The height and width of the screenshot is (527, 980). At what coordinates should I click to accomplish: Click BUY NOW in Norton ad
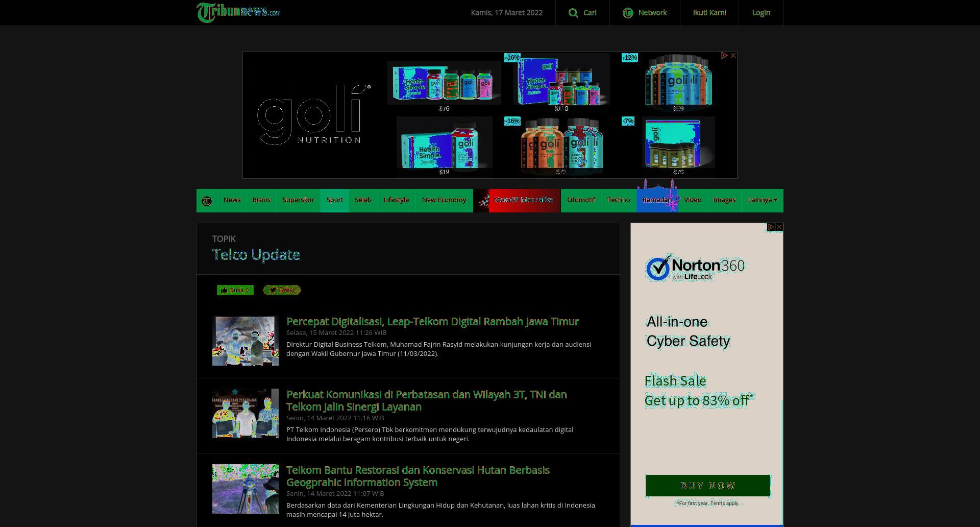pos(708,486)
